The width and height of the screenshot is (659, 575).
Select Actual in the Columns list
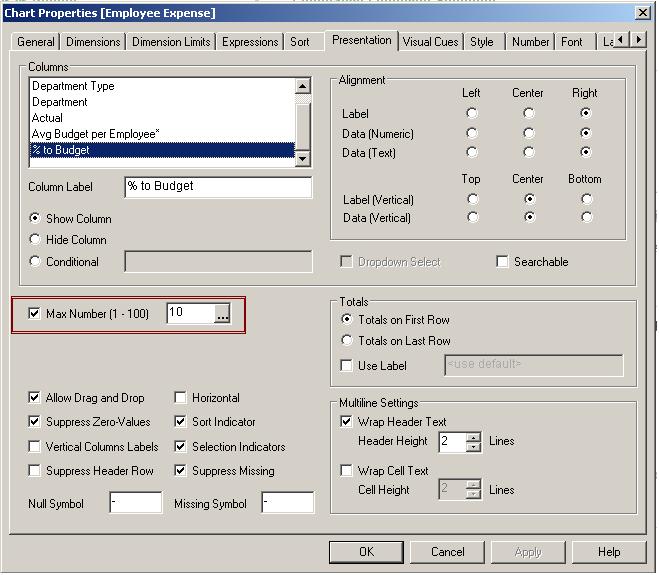pos(163,118)
